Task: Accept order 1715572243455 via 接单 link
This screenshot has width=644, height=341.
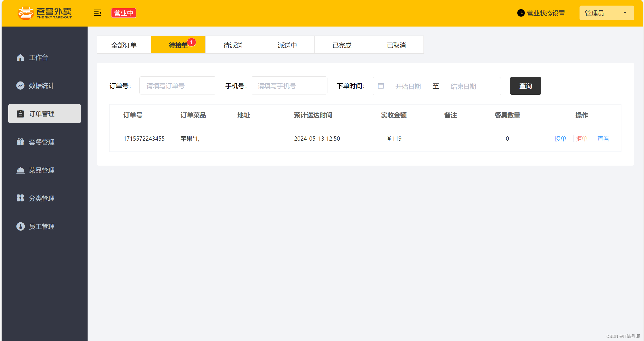Action: click(x=560, y=138)
